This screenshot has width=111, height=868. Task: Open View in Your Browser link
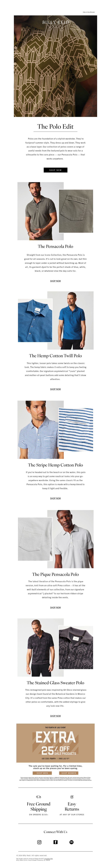[89, 12]
